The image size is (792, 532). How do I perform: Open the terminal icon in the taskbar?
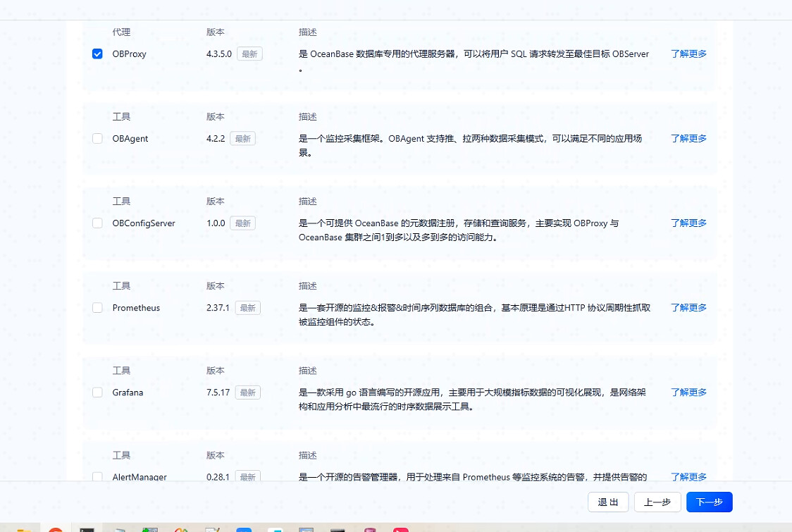pos(87,529)
